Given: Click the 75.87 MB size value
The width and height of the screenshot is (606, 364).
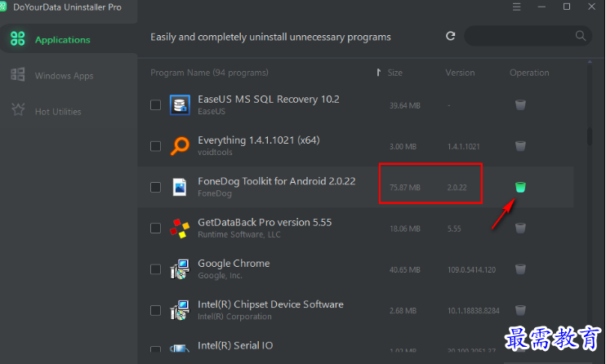Looking at the screenshot, I should pyautogui.click(x=404, y=188).
